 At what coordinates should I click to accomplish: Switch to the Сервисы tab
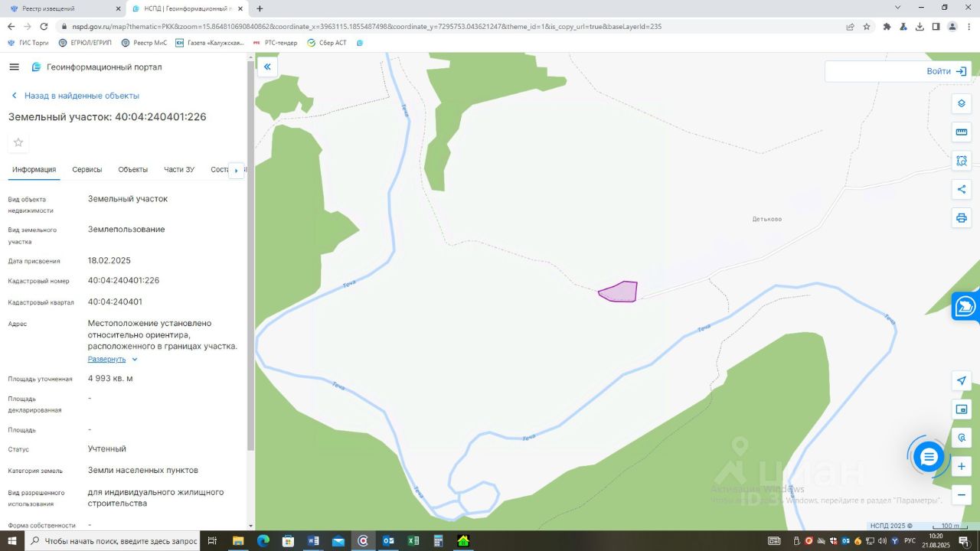click(87, 169)
